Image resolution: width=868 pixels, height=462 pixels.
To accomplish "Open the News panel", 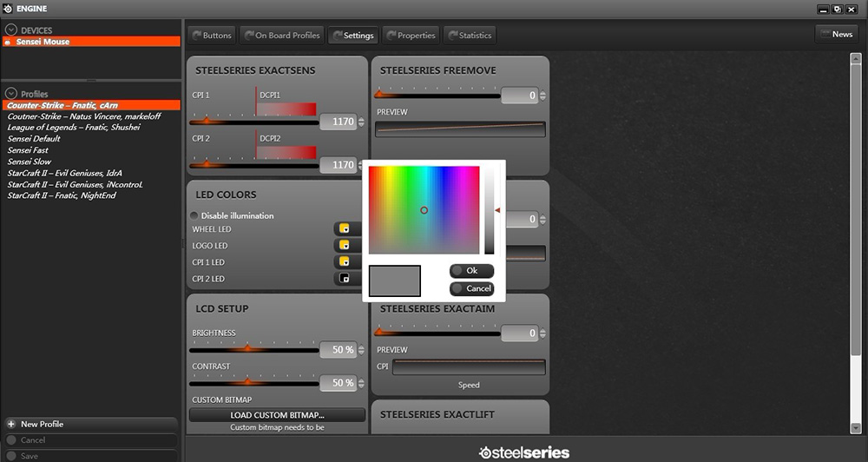I will point(837,34).
